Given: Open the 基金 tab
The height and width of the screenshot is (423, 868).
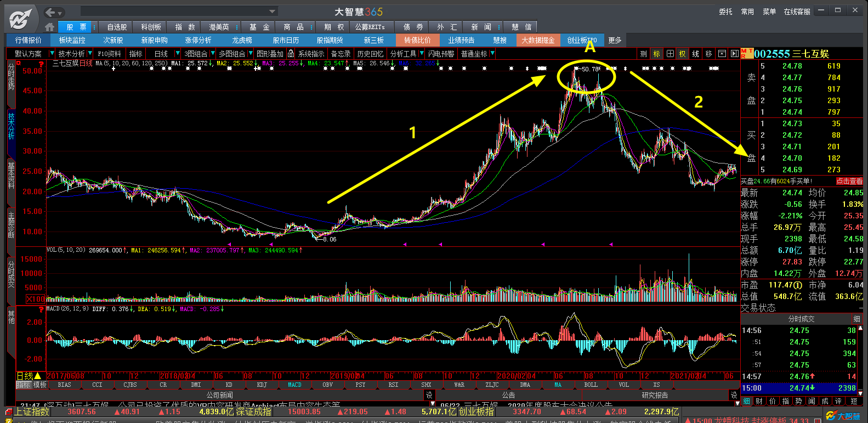Looking at the screenshot, I should pos(259,27).
